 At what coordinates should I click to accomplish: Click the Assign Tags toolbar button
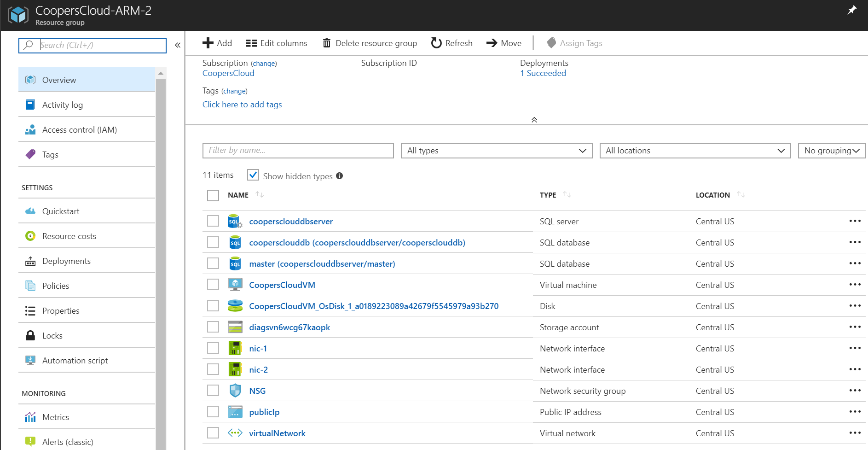point(575,43)
